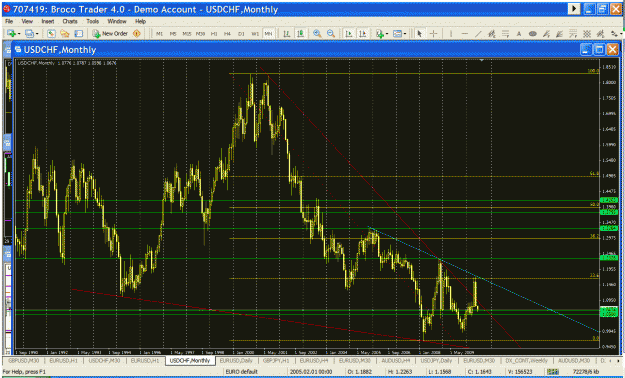Viewport: 625px width, 378px height.
Task: Switch to the GBPJPY,H1 chart tab
Action: tap(276, 360)
